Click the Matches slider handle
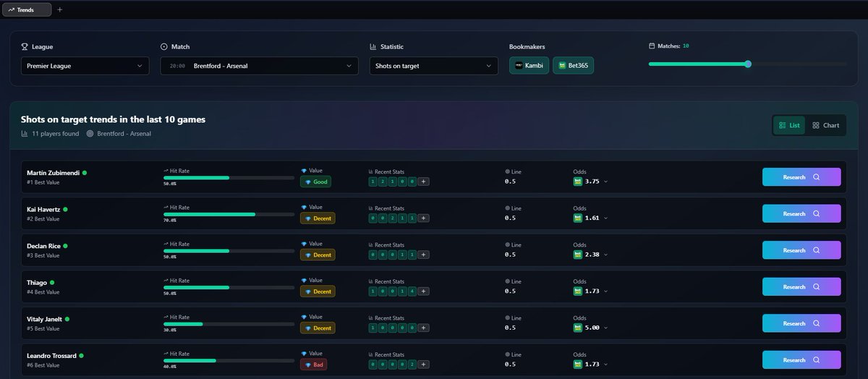The width and height of the screenshot is (868, 379). pyautogui.click(x=748, y=64)
